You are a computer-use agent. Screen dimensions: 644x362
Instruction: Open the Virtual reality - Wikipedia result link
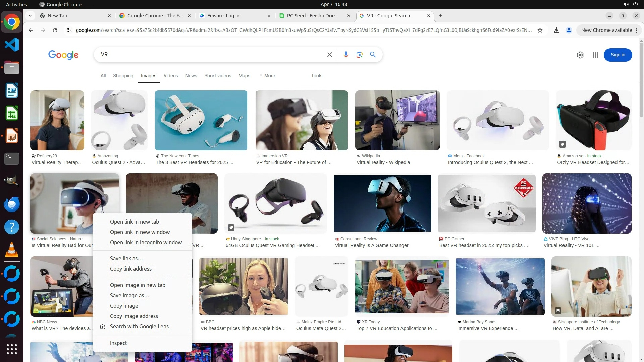pyautogui.click(x=383, y=162)
